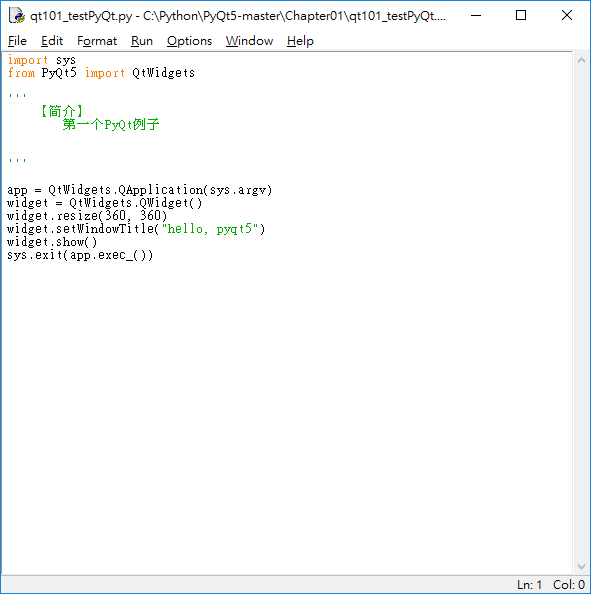
Task: Minimize the IDLE editor window
Action: [x=476, y=16]
